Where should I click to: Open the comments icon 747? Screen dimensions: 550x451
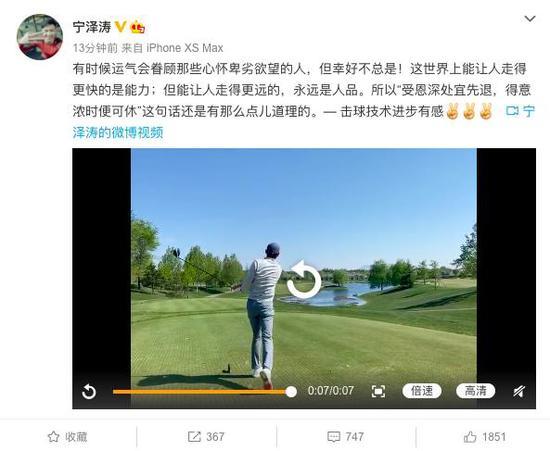[345, 437]
